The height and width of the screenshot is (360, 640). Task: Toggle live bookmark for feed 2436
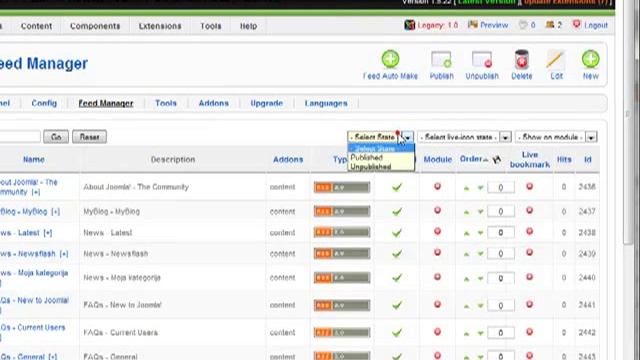click(x=529, y=187)
